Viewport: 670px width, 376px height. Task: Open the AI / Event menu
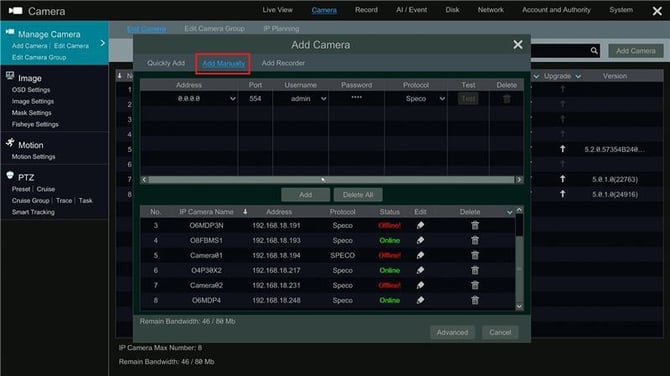pos(411,10)
